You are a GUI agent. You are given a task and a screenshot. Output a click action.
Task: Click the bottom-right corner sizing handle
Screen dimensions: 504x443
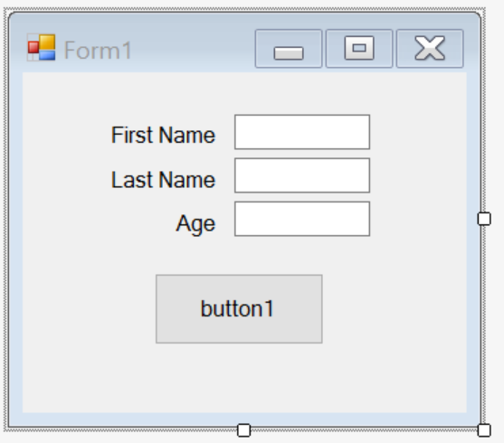pyautogui.click(x=484, y=430)
